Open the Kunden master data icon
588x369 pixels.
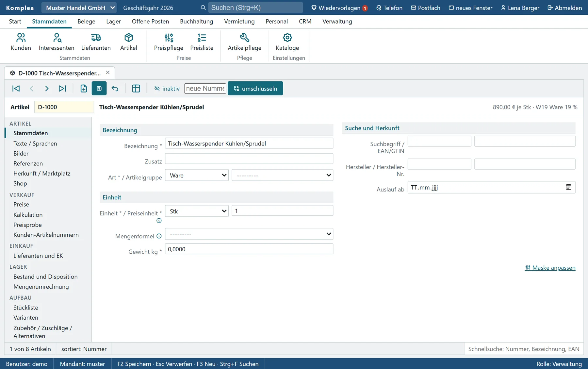(x=21, y=42)
